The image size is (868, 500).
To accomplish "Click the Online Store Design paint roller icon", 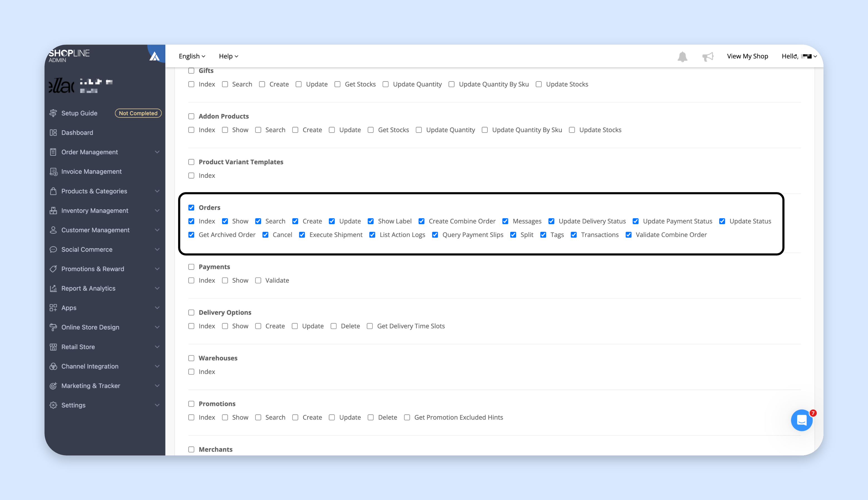I will (x=53, y=327).
